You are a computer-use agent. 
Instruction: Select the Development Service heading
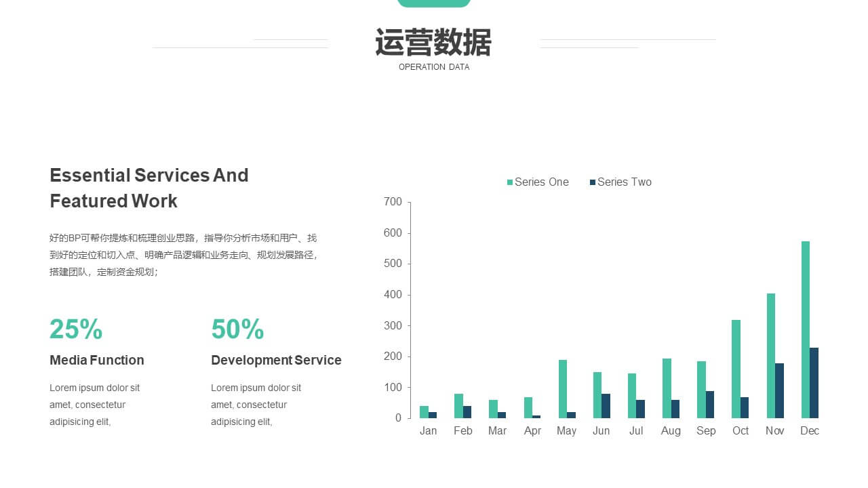[276, 360]
